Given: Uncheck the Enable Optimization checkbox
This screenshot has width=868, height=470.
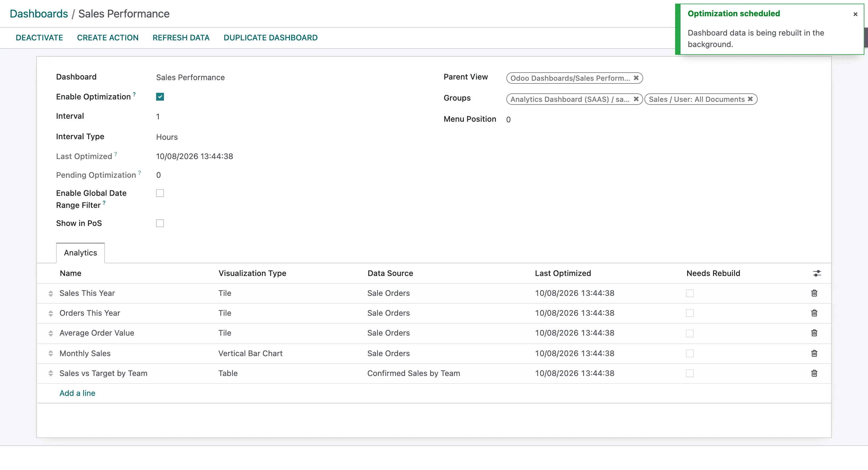Looking at the screenshot, I should [160, 97].
